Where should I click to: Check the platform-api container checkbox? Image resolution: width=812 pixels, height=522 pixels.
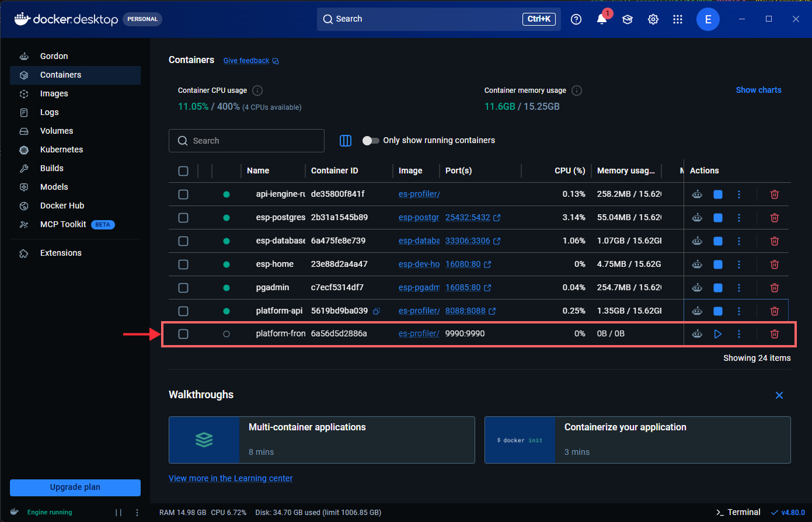pyautogui.click(x=183, y=311)
